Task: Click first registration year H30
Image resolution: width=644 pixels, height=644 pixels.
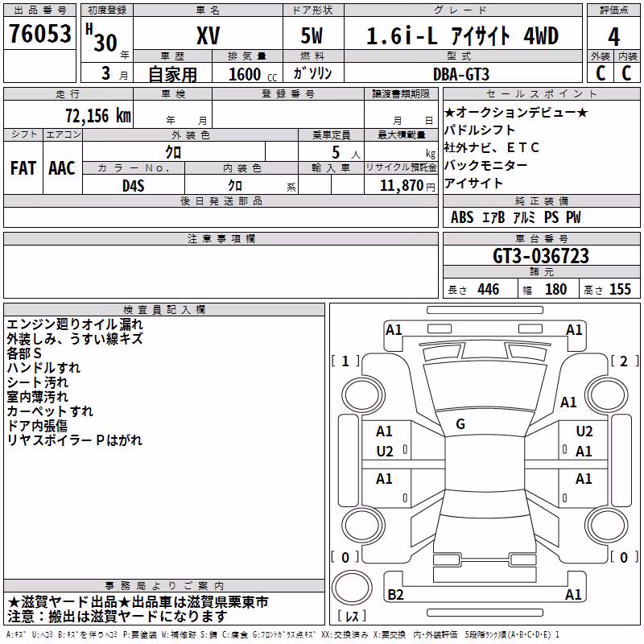Action: tap(101, 38)
